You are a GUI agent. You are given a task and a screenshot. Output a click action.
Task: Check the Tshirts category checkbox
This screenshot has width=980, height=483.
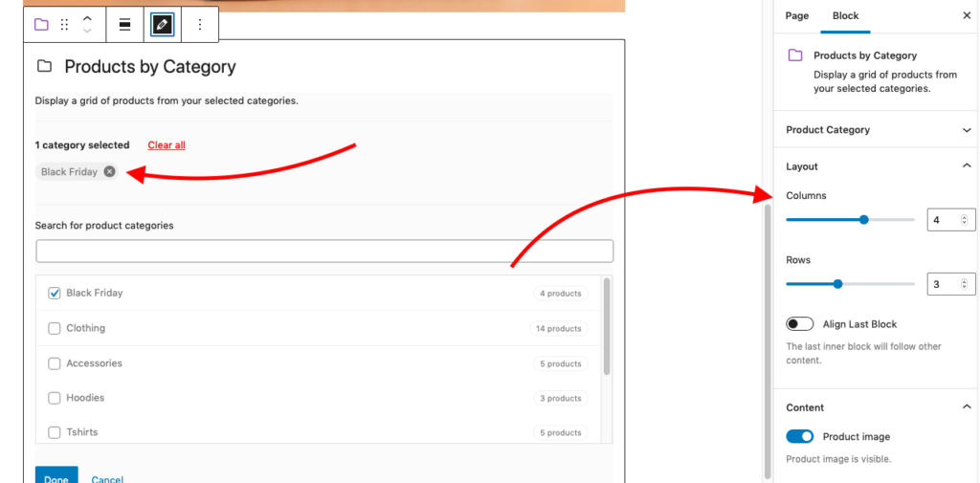point(55,432)
